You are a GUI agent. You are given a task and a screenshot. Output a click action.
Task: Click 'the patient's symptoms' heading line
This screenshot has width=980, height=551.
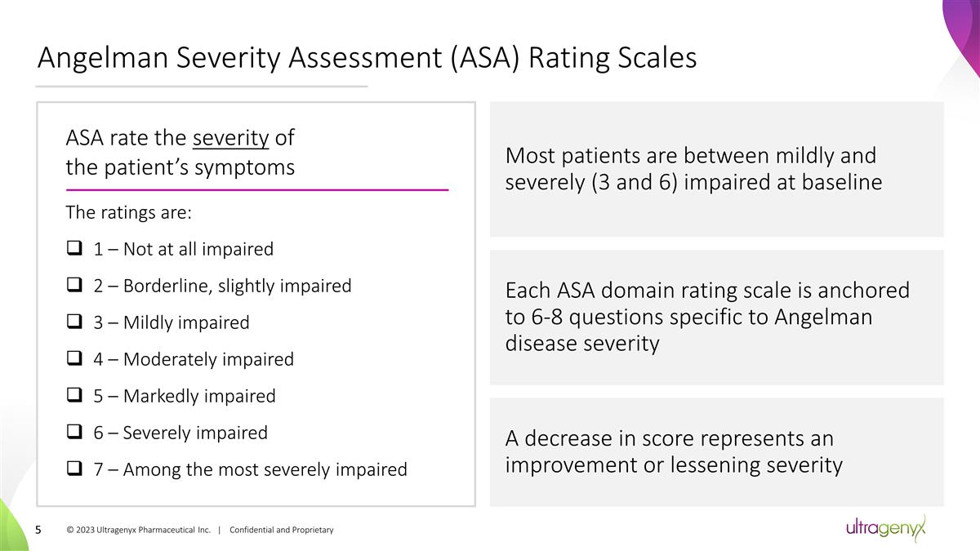[180, 167]
